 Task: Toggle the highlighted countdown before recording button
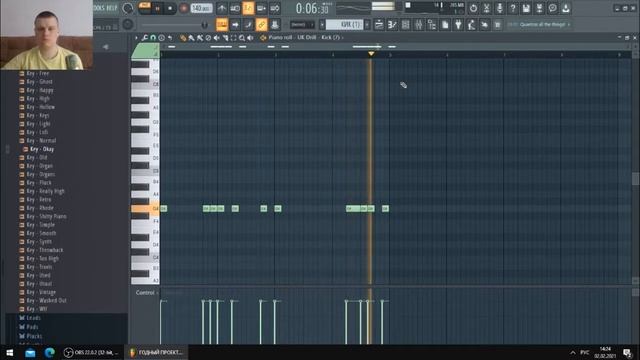click(248, 8)
